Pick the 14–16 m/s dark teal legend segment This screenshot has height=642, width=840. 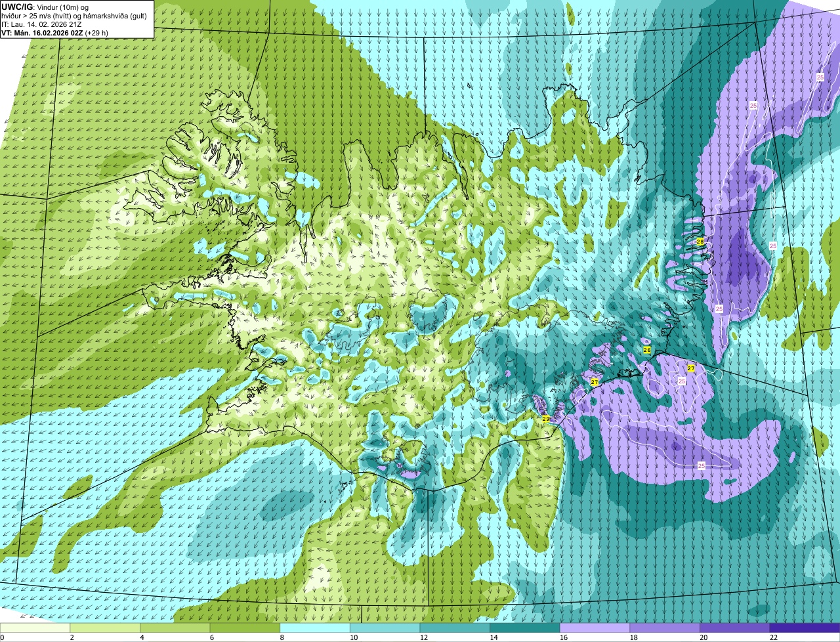[525, 628]
